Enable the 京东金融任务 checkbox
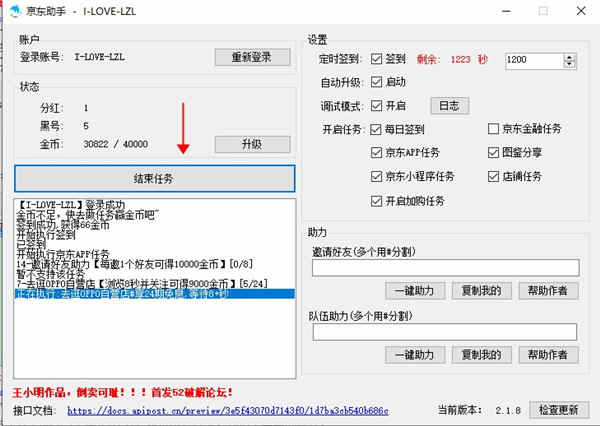This screenshot has height=426, width=600. point(493,129)
